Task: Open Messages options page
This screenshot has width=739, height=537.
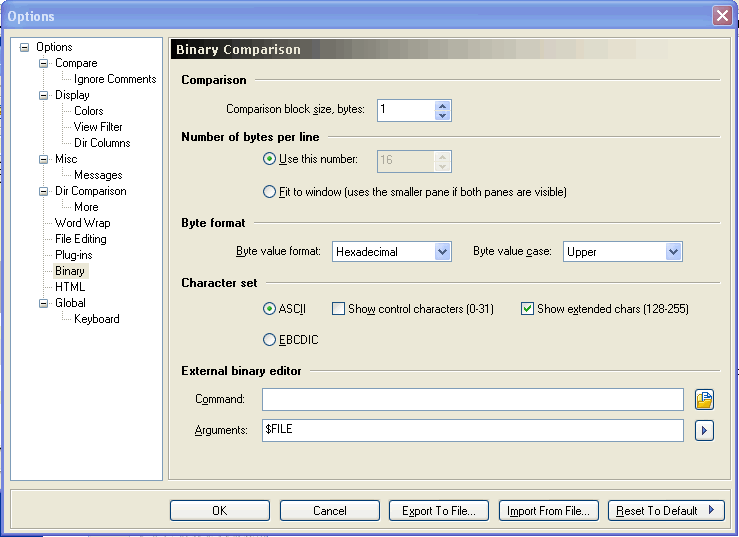Action: pos(98,175)
